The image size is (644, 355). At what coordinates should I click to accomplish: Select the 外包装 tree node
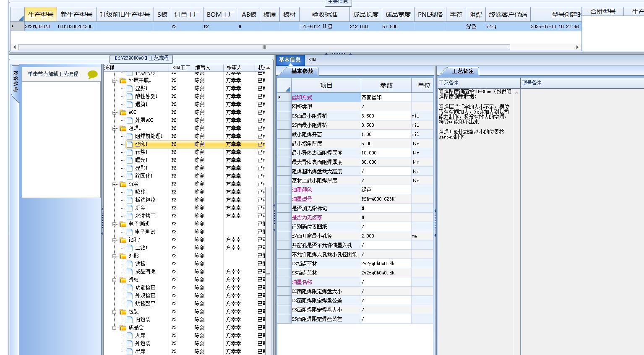pos(143,343)
